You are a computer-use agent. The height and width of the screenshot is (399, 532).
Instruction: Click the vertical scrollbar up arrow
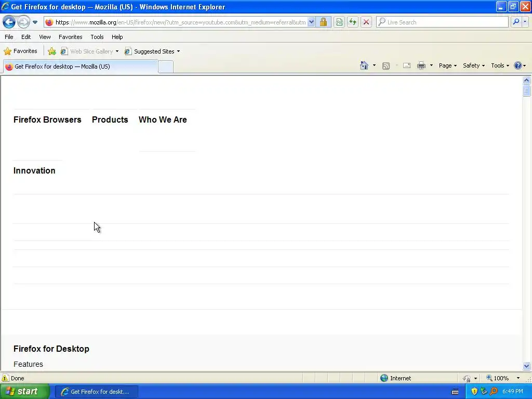(x=527, y=81)
